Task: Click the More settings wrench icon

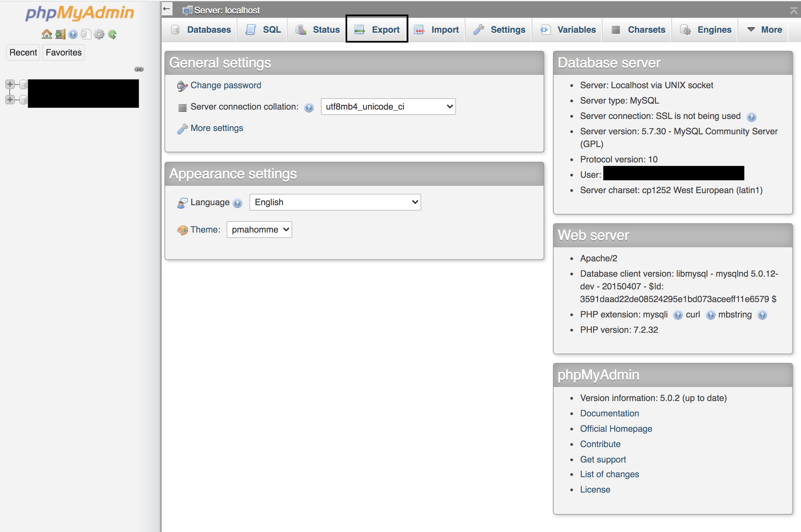Action: coord(182,129)
